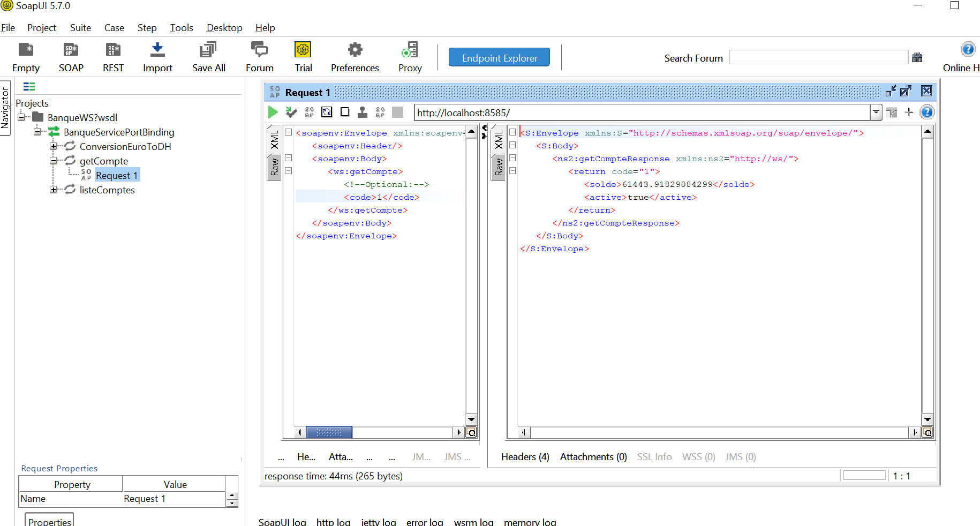Open the endpoint dropdown next to the URL

pos(876,112)
